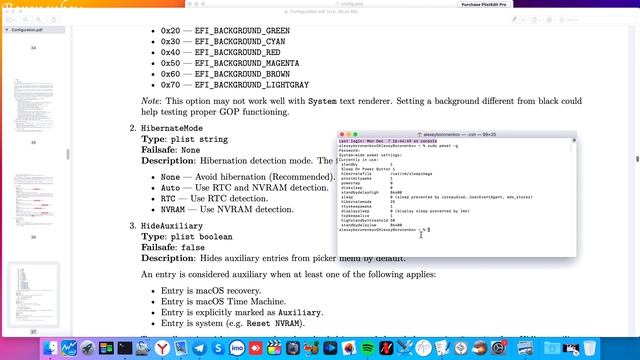Click the 'HideAuxiliary' heading text

[172, 226]
